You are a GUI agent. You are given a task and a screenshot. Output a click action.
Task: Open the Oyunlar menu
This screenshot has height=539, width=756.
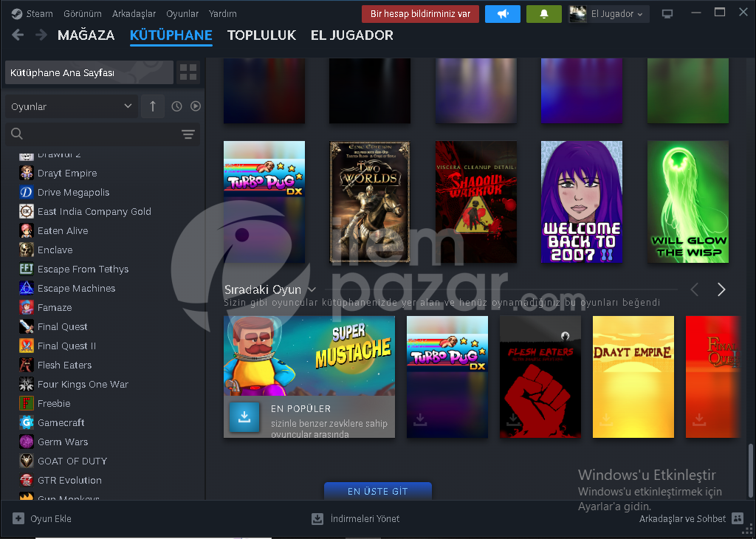click(x=182, y=14)
